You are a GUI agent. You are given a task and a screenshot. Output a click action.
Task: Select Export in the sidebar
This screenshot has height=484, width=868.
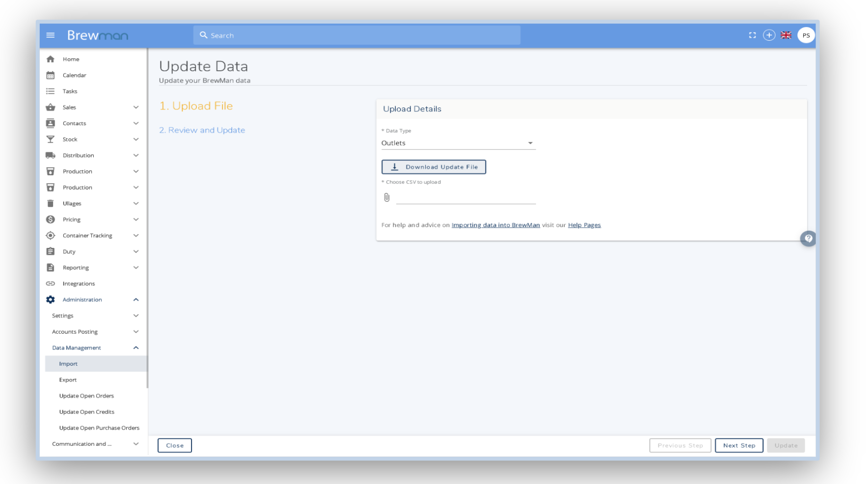click(68, 380)
